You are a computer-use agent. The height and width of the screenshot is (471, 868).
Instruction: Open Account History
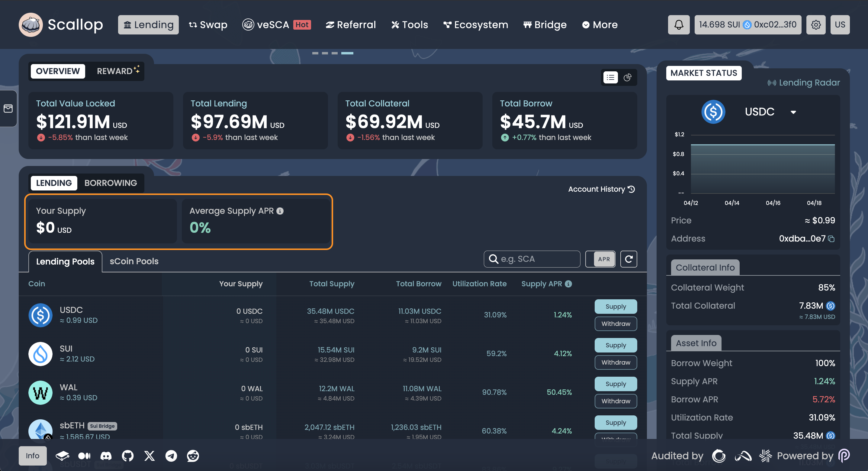[601, 189]
